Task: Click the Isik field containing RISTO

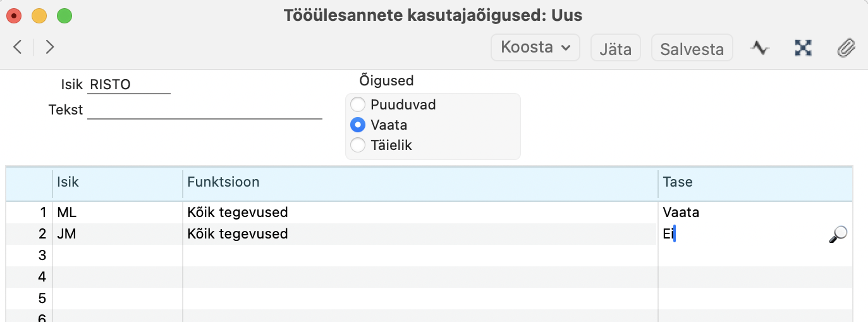Action: 129,84
